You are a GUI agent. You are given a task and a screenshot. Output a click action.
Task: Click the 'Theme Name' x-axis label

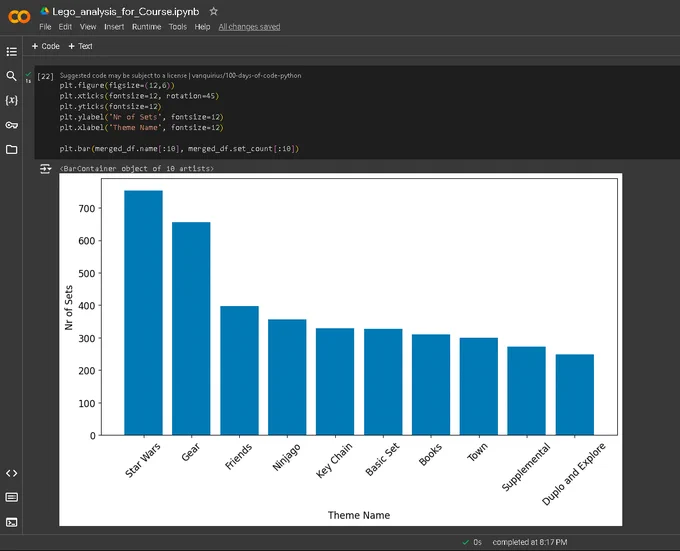click(359, 515)
